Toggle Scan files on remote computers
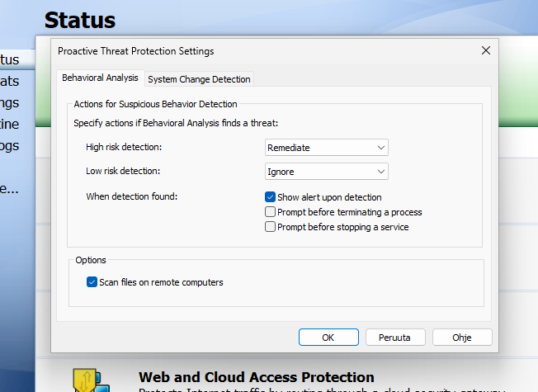Screen dimensions: 538x392 [92, 282]
